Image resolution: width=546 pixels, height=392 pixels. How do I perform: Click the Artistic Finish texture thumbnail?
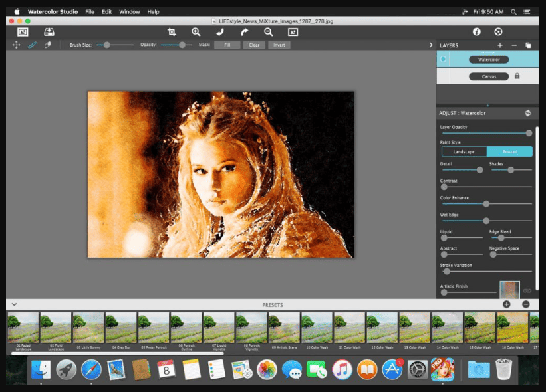pyautogui.click(x=509, y=290)
